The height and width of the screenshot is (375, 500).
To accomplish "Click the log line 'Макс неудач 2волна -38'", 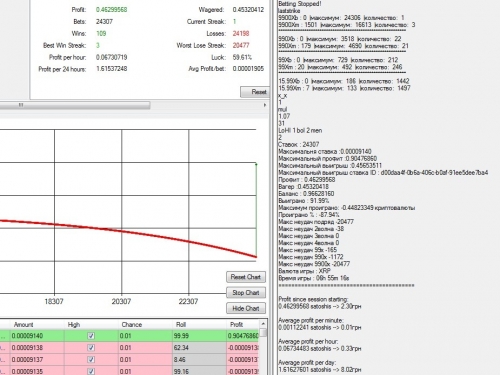I will point(311,229).
